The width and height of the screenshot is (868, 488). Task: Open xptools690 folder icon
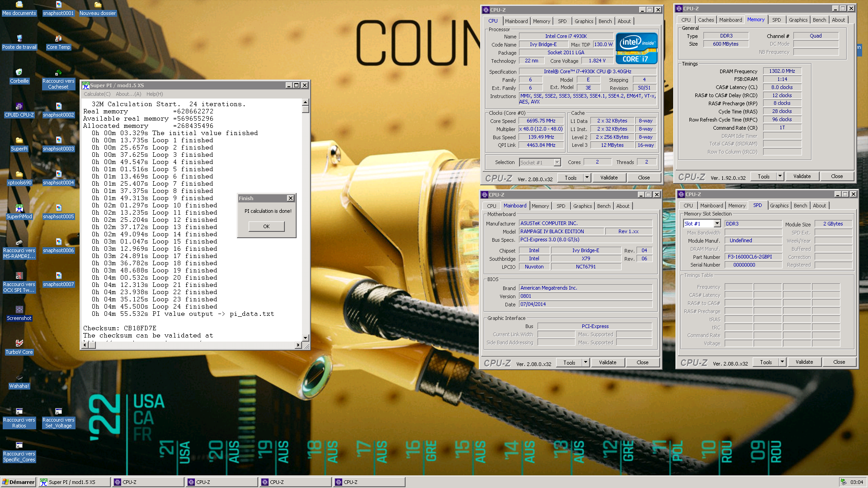click(x=19, y=178)
